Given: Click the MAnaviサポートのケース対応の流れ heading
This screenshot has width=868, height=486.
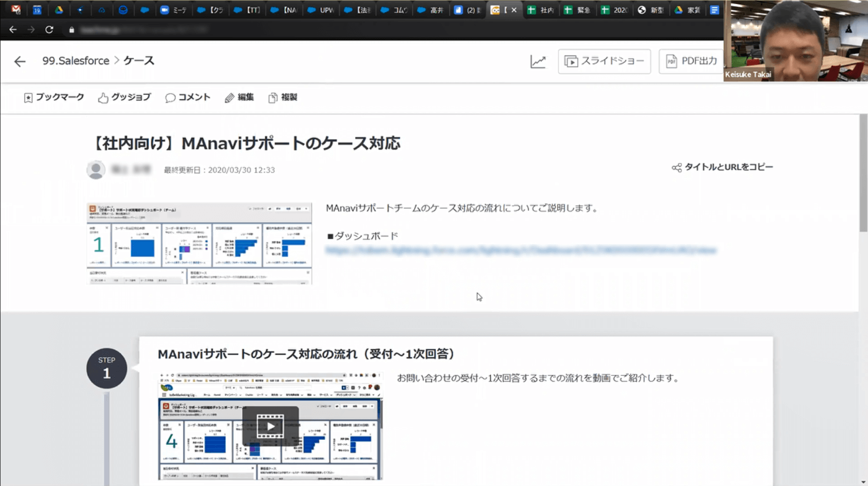Looking at the screenshot, I should tap(306, 354).
